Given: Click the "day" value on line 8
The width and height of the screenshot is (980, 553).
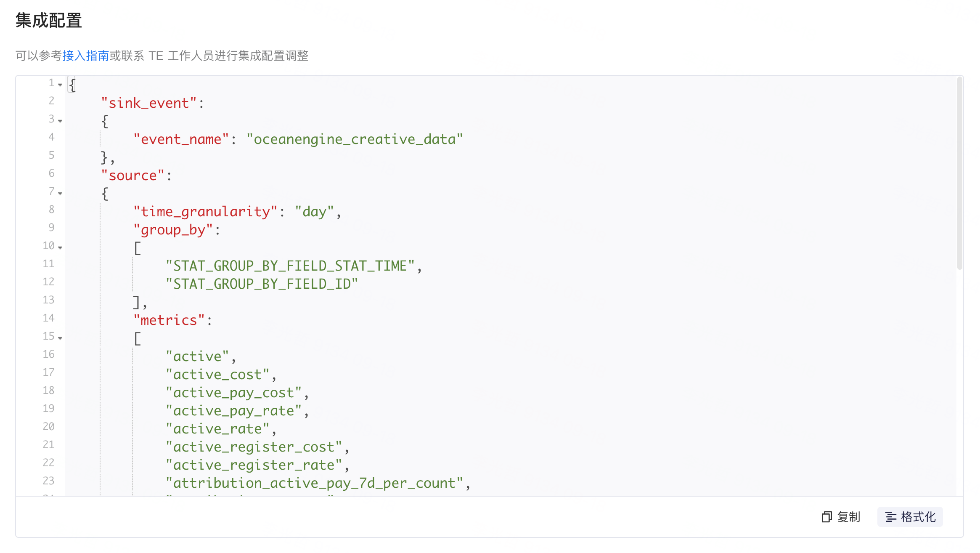Looking at the screenshot, I should point(314,212).
